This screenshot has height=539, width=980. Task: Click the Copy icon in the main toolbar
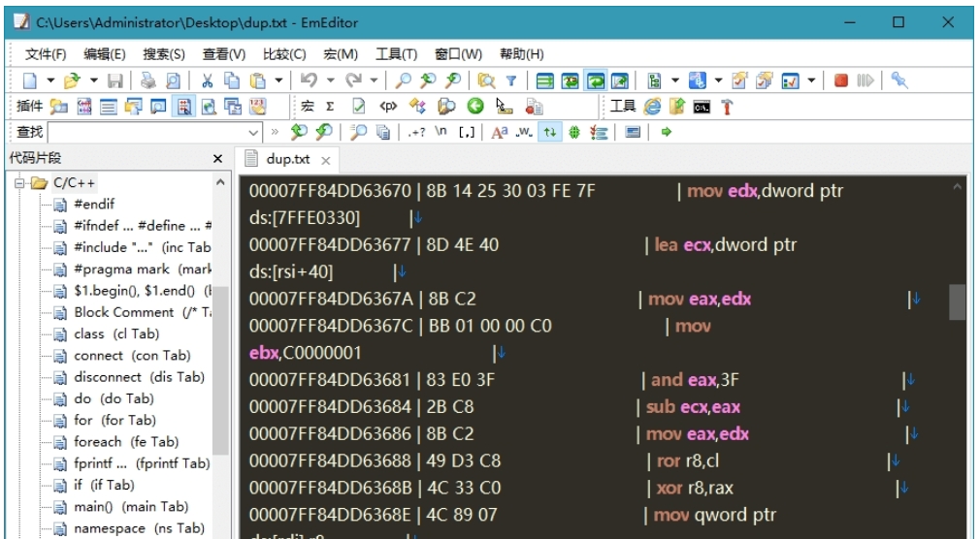[232, 80]
